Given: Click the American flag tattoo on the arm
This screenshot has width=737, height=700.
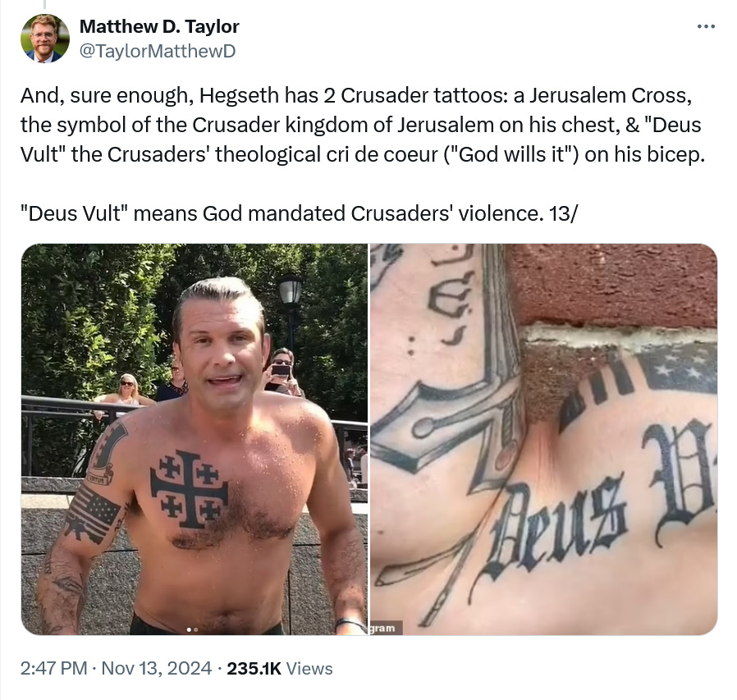Looking at the screenshot, I should [92, 515].
